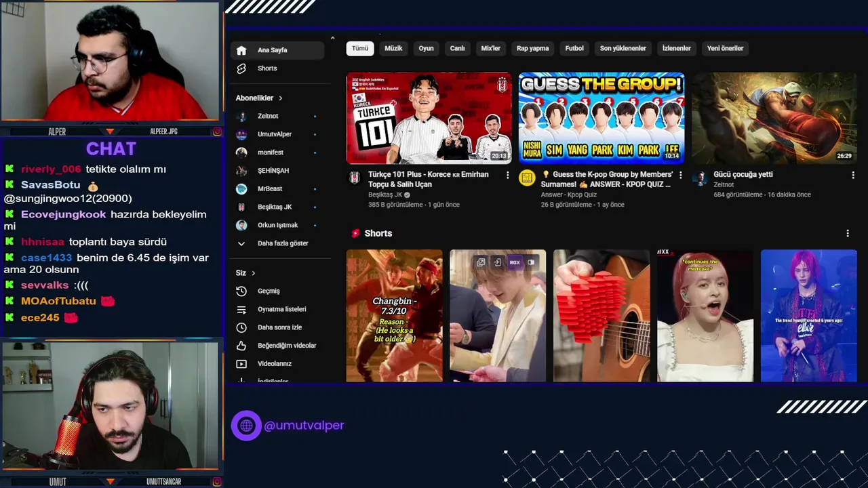Open the pink-haired performer Short

808,316
